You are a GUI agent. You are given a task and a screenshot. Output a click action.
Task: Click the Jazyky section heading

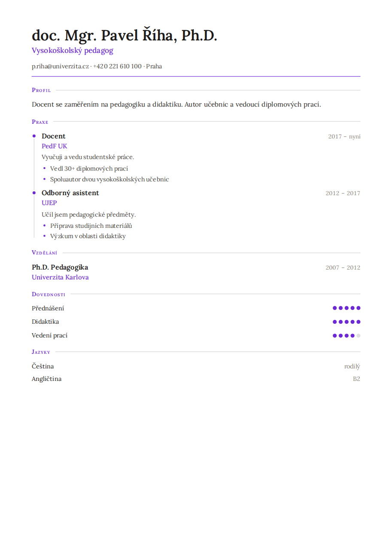point(41,352)
